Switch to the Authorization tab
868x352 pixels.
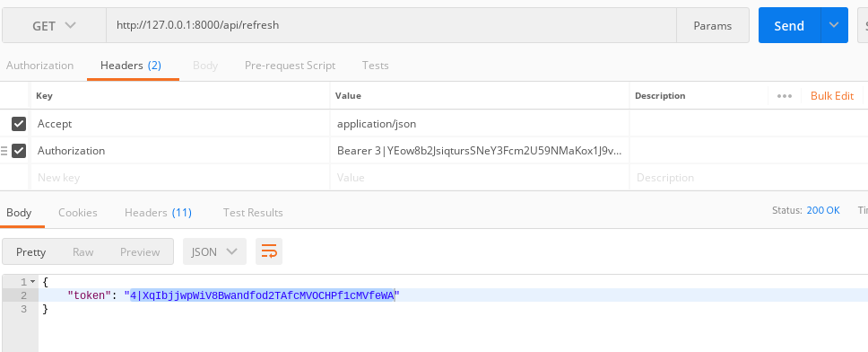(x=39, y=66)
